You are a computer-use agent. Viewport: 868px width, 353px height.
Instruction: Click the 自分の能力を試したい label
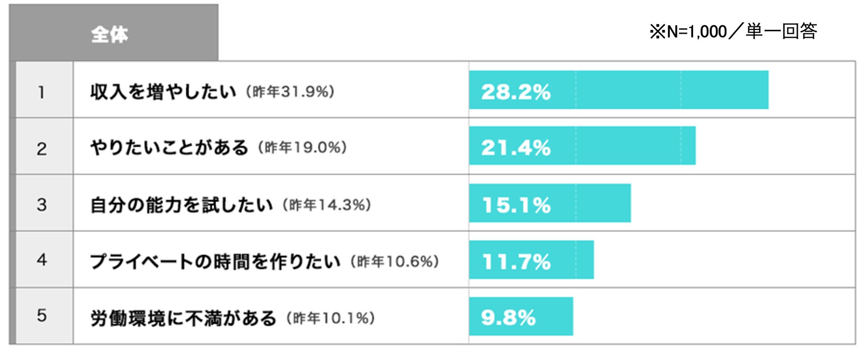click(181, 205)
